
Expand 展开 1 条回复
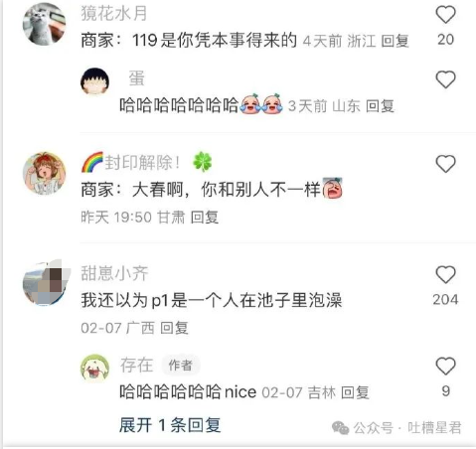tap(170, 425)
